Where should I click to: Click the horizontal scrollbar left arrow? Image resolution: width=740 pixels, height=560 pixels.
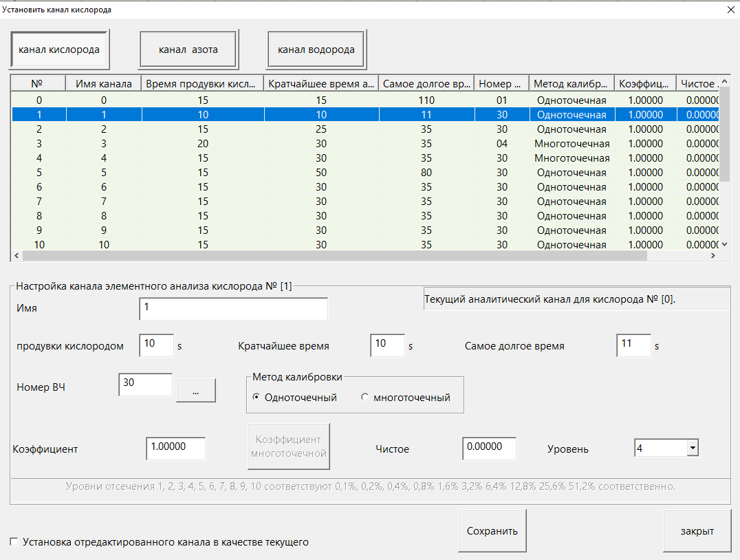[x=16, y=255]
